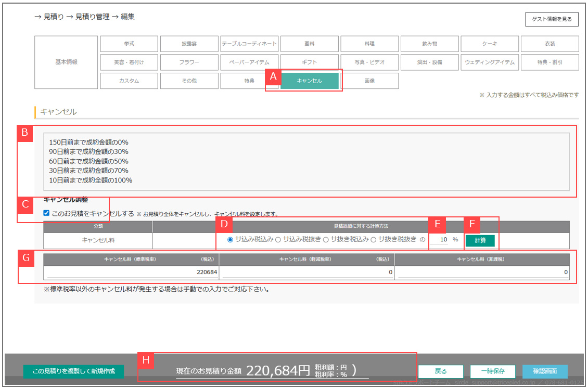Click the 一時保存 button

pos(493,371)
